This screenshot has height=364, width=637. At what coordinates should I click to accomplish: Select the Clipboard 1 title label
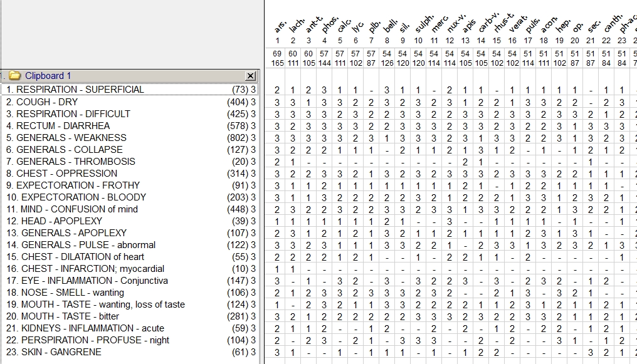pyautogui.click(x=48, y=76)
